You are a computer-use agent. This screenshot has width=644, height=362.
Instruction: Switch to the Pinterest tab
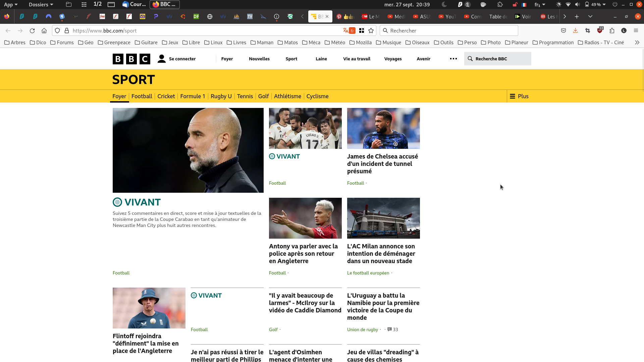click(346, 16)
